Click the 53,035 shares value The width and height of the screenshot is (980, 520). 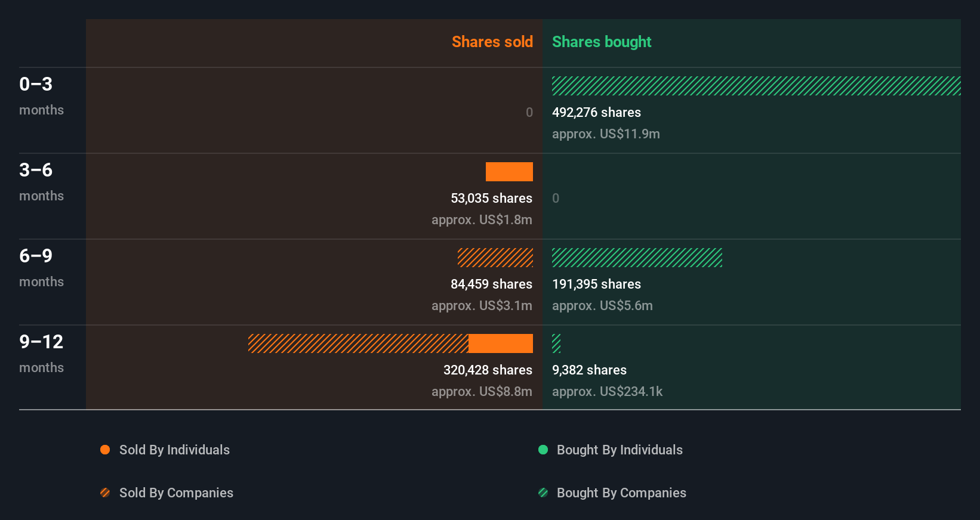pos(491,199)
